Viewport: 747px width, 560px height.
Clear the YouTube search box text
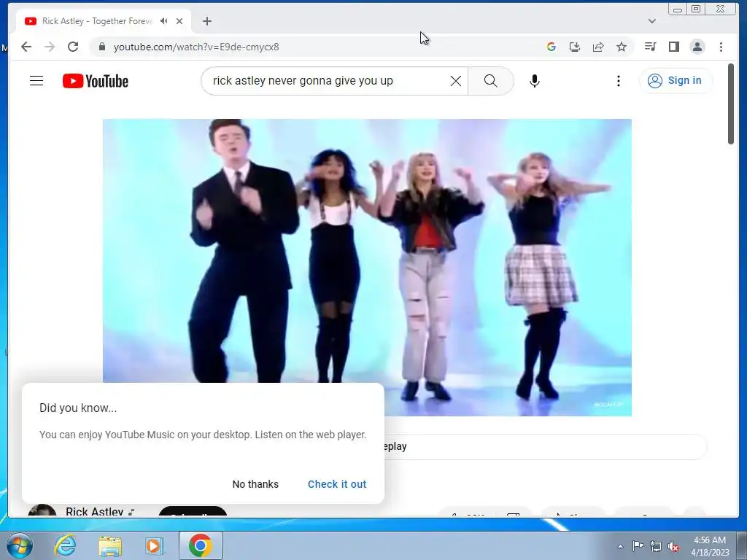pyautogui.click(x=456, y=81)
